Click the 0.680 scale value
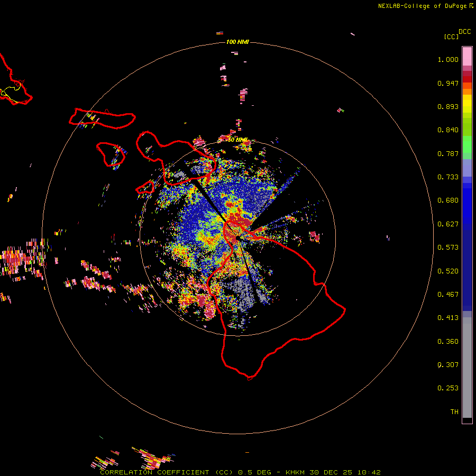This screenshot has width=476, height=476. [x=448, y=200]
